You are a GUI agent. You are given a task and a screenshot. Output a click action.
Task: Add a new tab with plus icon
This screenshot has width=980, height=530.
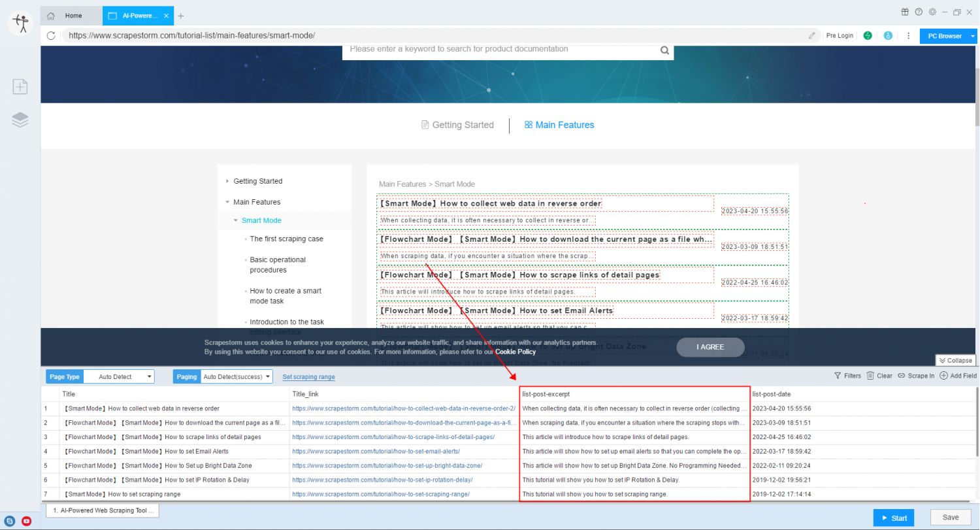pyautogui.click(x=181, y=16)
